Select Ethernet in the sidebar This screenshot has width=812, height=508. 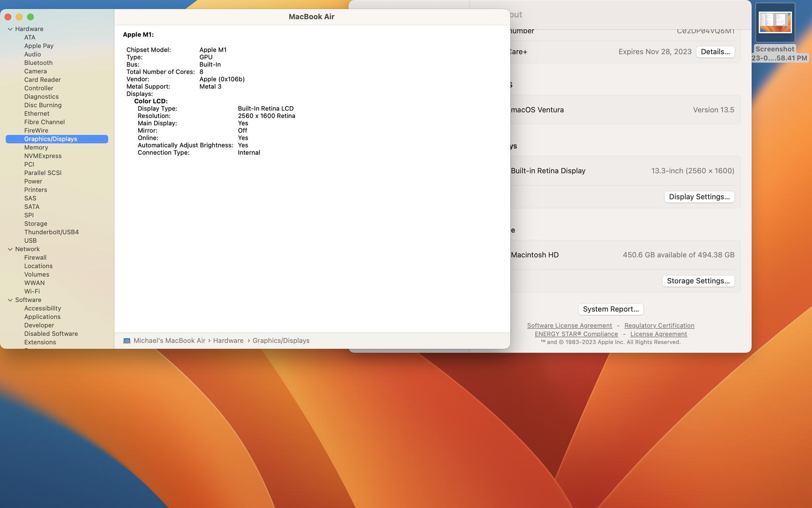pos(37,114)
